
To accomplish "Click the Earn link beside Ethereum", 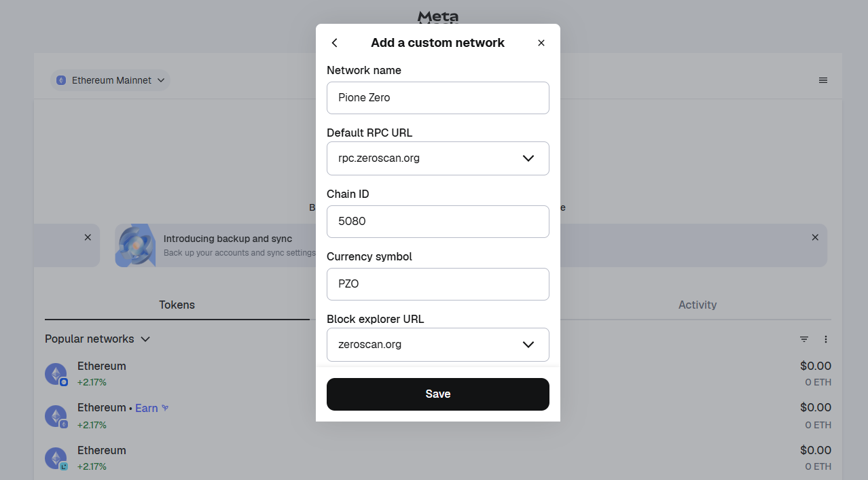I will point(147,408).
